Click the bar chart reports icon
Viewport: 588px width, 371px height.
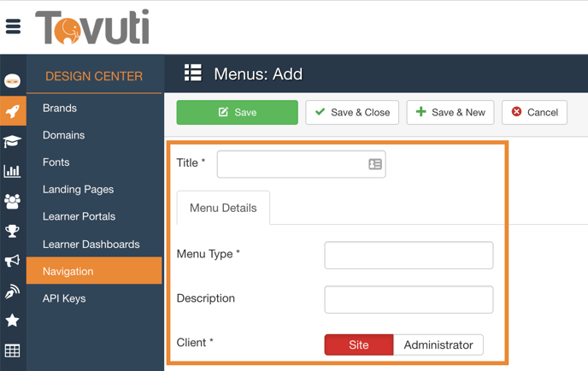[12, 171]
